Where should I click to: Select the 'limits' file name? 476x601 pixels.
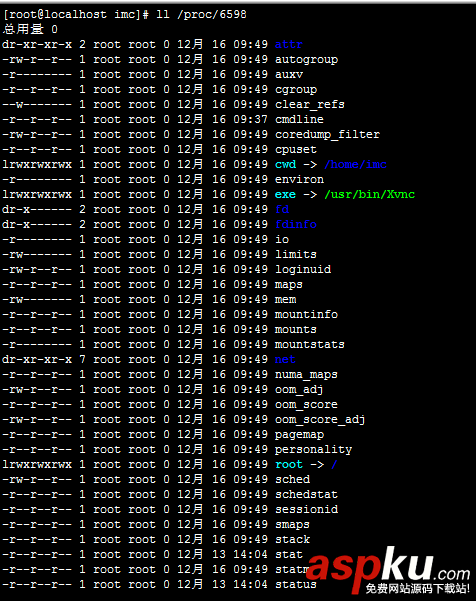coord(296,255)
